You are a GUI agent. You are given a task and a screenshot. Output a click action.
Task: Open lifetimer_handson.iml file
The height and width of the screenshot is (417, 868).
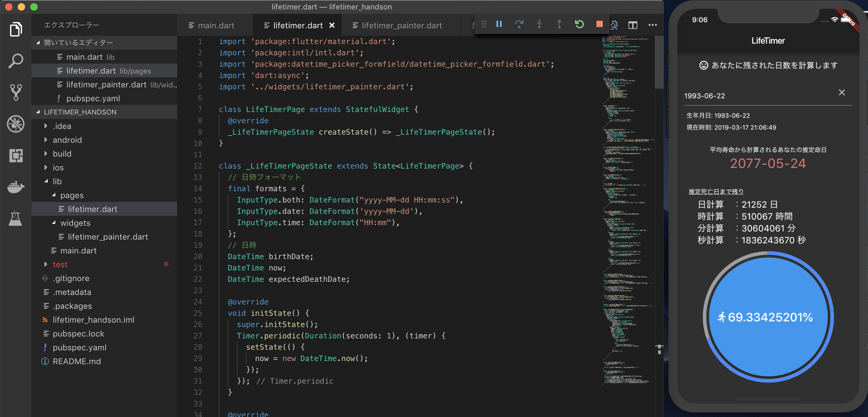click(x=104, y=320)
